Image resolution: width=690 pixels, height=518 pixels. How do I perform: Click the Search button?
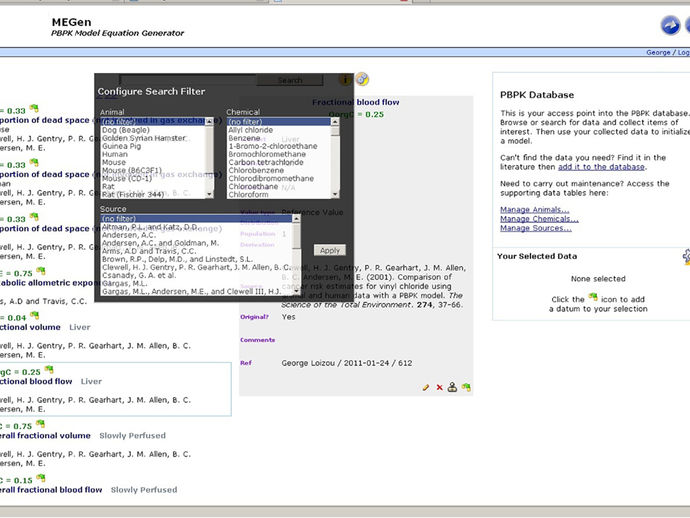click(x=290, y=80)
